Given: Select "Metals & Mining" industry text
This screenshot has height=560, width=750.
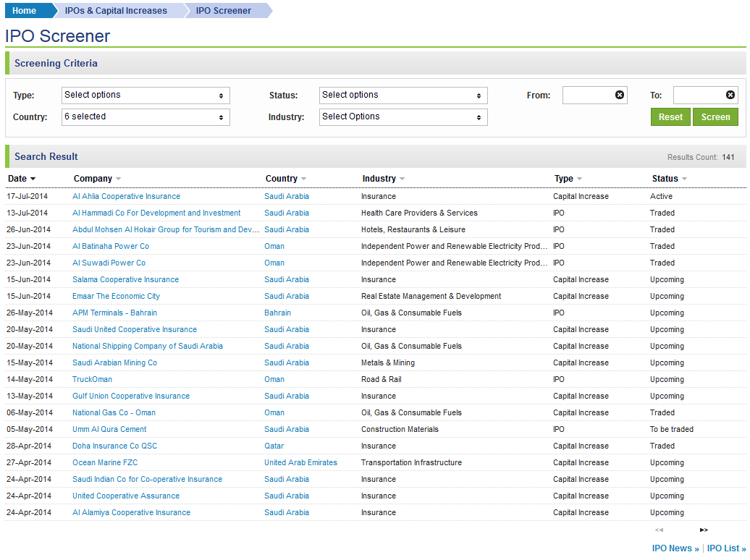Looking at the screenshot, I should click(x=388, y=363).
